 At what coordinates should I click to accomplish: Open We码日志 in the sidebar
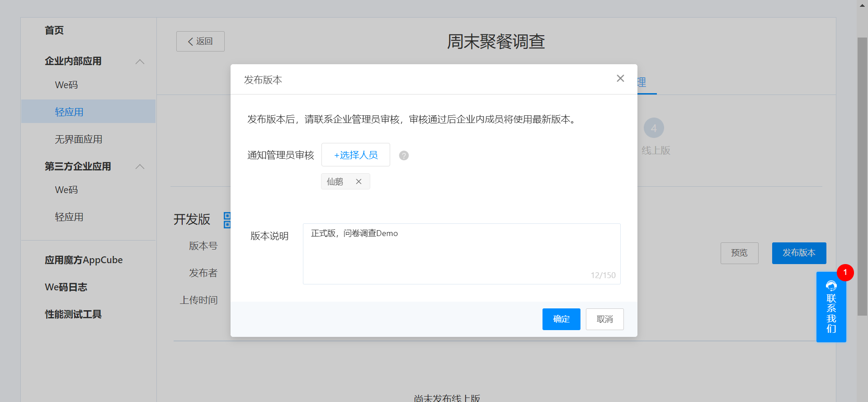coord(66,287)
